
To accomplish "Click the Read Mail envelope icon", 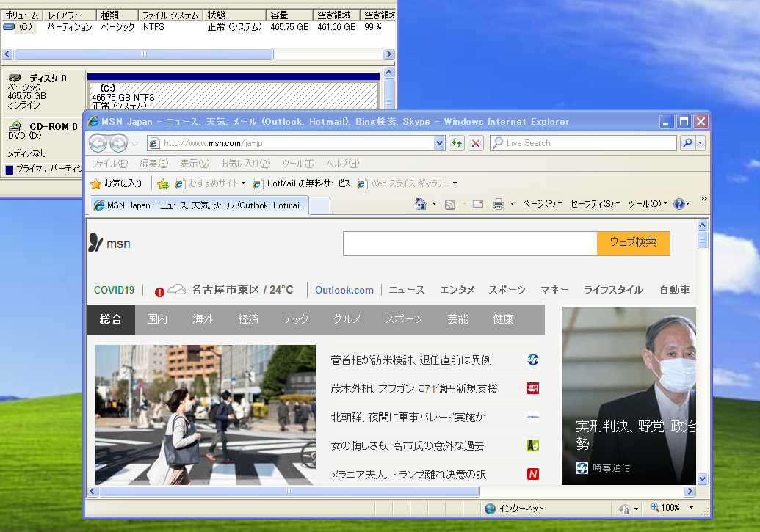I will (x=478, y=204).
